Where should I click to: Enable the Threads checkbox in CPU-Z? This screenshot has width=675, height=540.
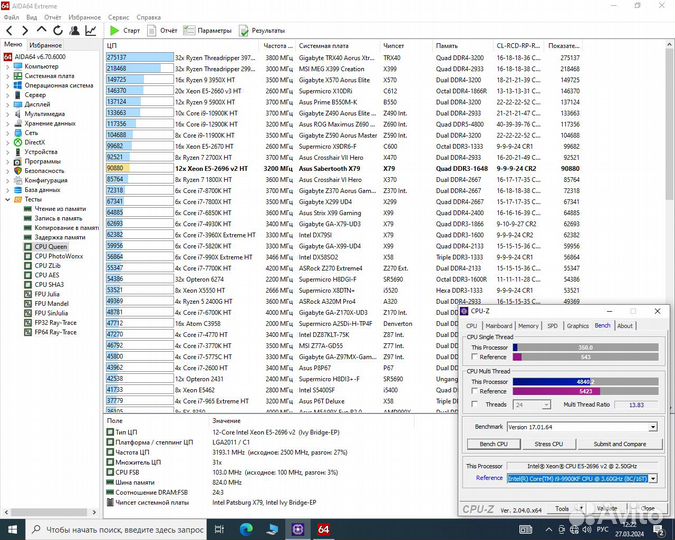[474, 404]
